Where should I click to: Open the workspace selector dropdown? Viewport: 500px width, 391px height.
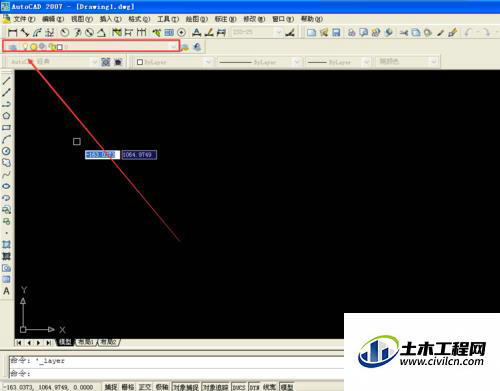click(x=95, y=62)
